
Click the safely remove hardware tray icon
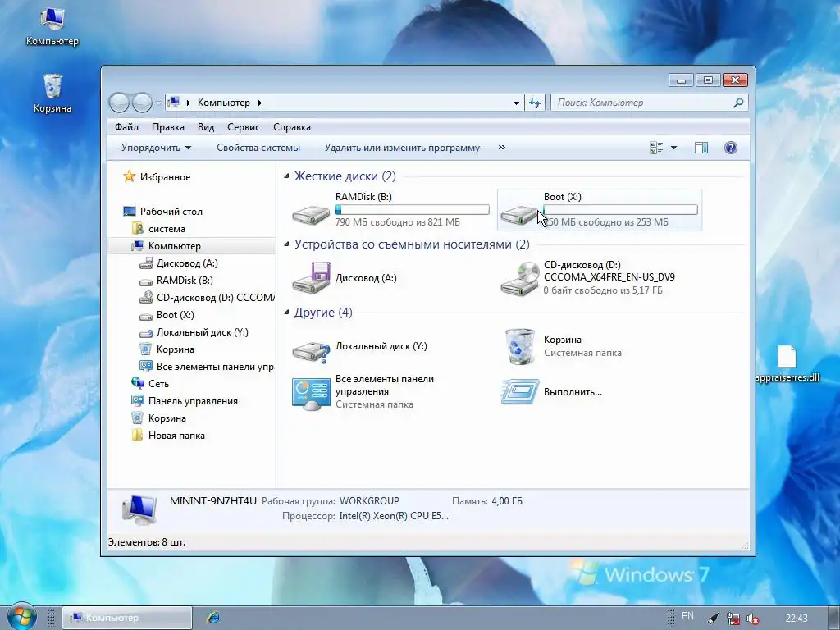point(713,619)
